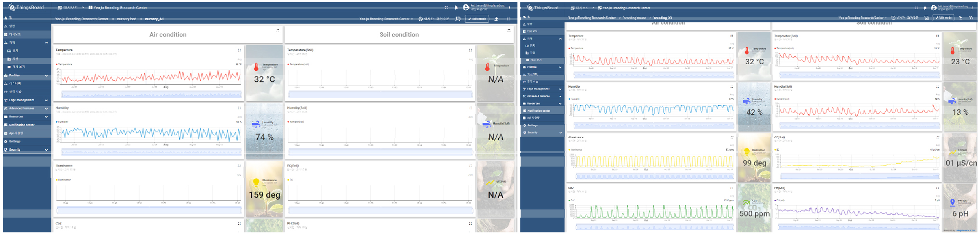Enter fullscreen via nursery_A1 toolbar's far-right icon
The height and width of the screenshot is (234, 980).
click(508, 19)
